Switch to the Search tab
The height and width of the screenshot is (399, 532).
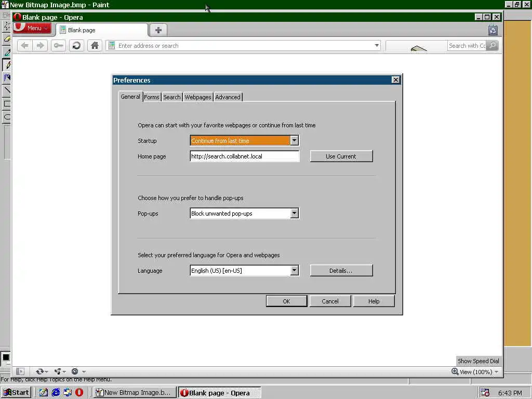tap(172, 97)
